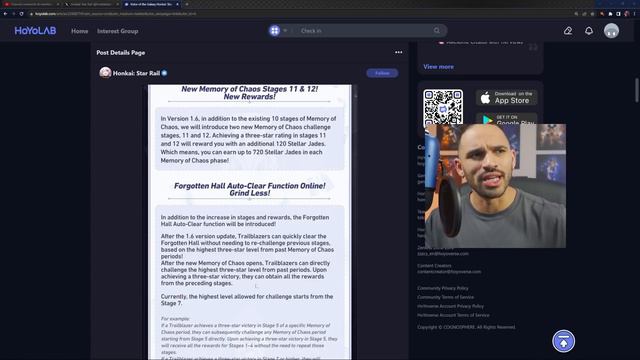Viewport: 640px width, 360px height.
Task: Click the 'New Memory of Chaos Stages 11 & 12!' heading
Action: coord(249,93)
